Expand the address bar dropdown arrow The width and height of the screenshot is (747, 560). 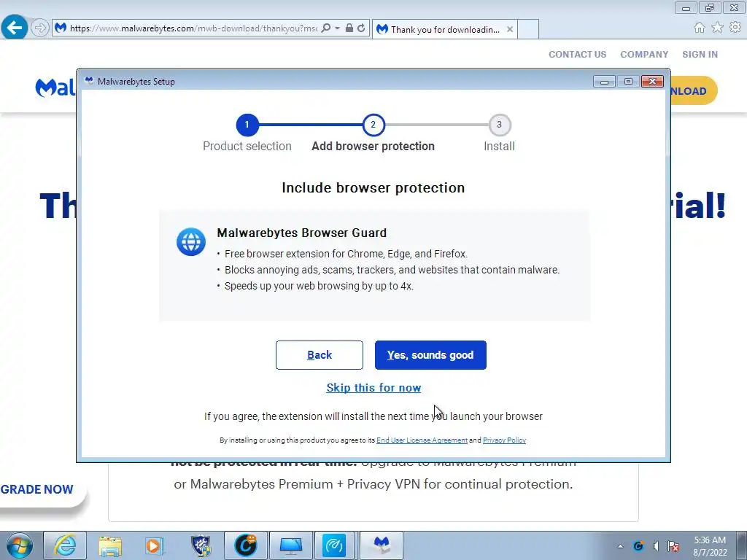pos(337,28)
